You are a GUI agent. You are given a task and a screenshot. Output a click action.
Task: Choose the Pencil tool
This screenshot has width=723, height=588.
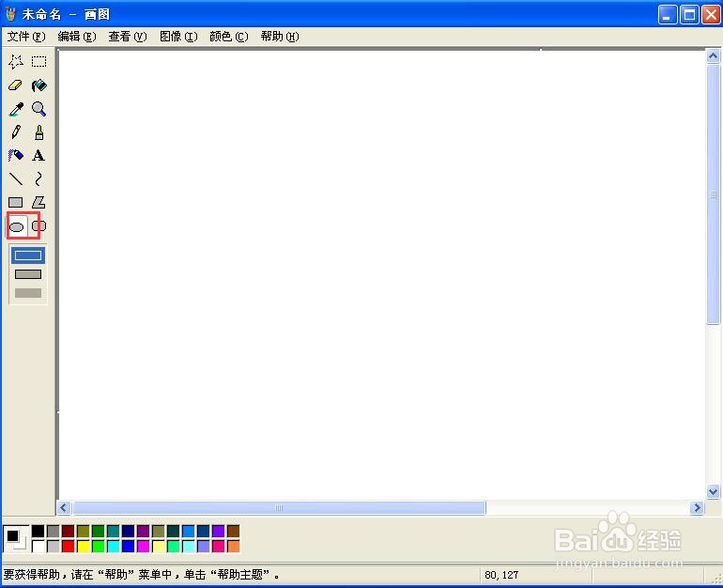click(16, 132)
